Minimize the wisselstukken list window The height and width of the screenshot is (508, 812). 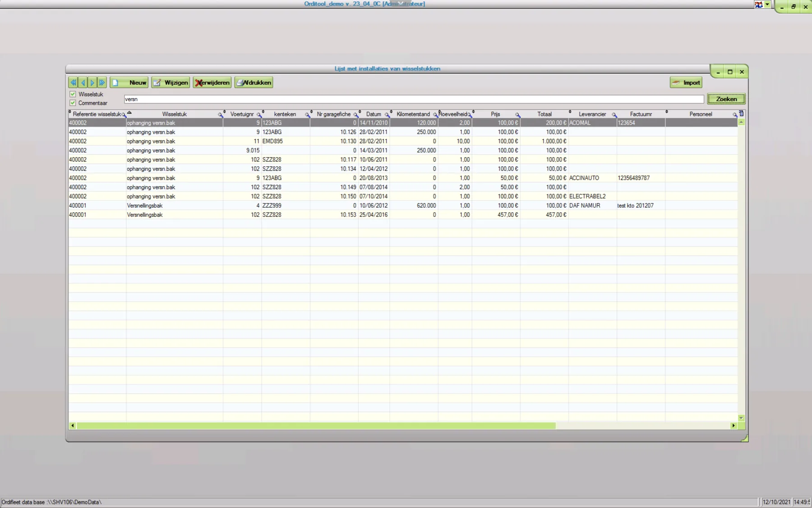(718, 72)
